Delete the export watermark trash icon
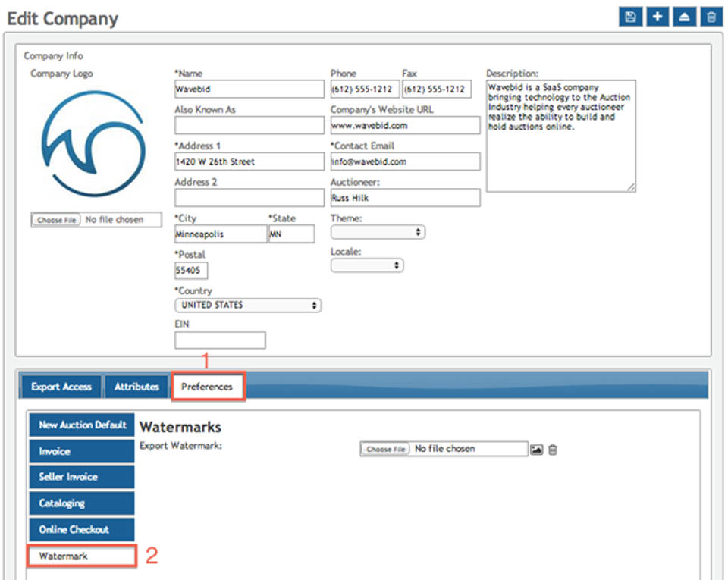The width and height of the screenshot is (728, 580). (x=553, y=450)
